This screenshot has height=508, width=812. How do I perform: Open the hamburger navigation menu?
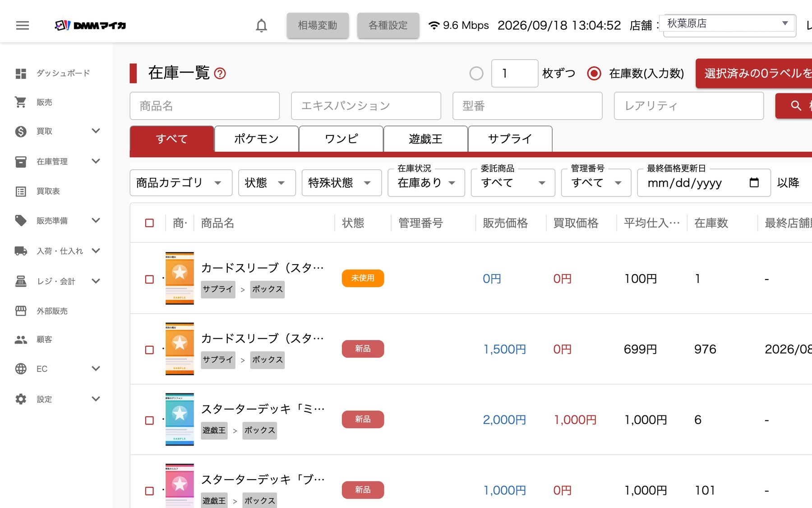click(22, 25)
